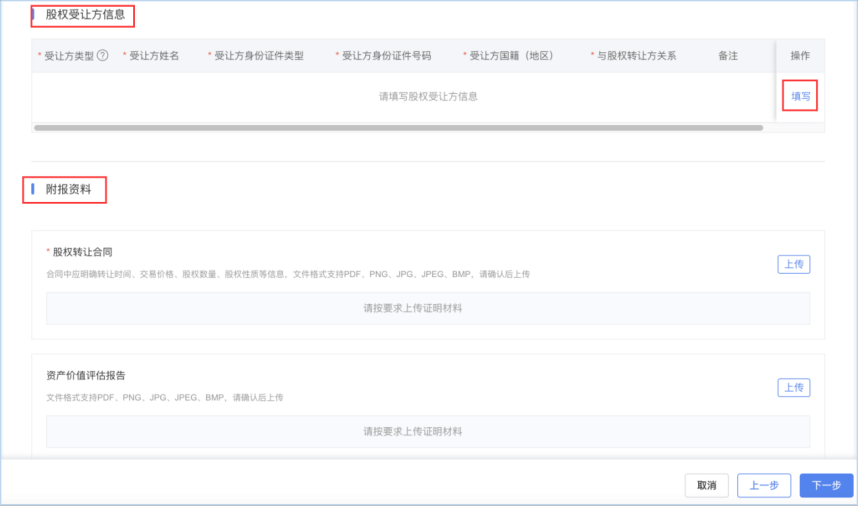Click the 受让方身份证件类型 column header

[x=258, y=56]
